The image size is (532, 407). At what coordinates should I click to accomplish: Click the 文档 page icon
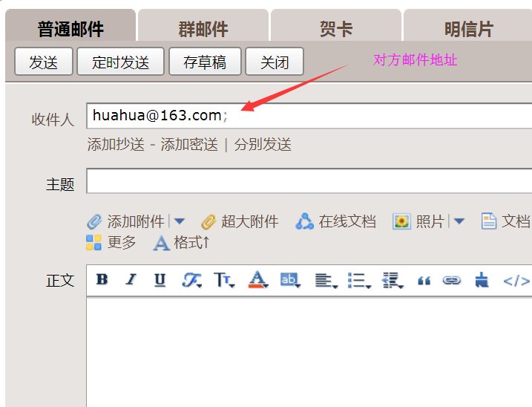489,221
